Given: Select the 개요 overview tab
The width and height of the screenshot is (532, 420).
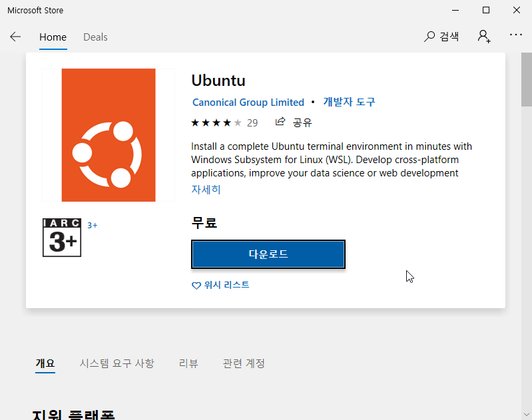Looking at the screenshot, I should click(x=45, y=363).
